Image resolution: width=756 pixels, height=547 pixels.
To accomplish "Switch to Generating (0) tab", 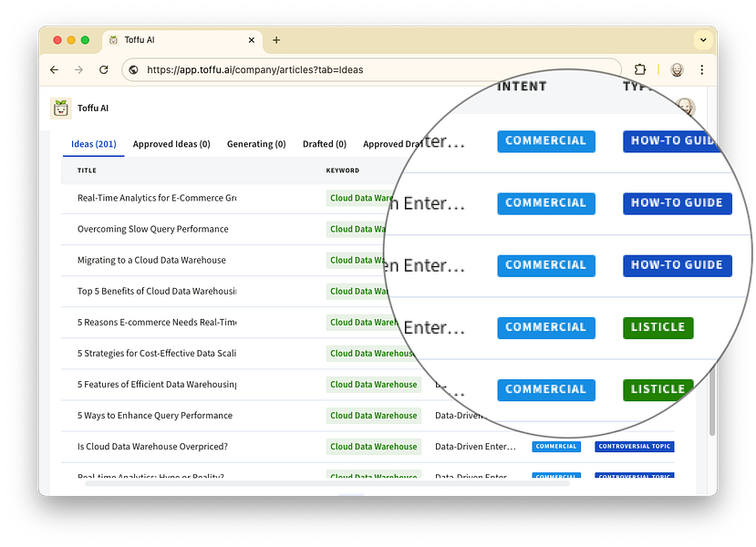I will click(x=256, y=144).
